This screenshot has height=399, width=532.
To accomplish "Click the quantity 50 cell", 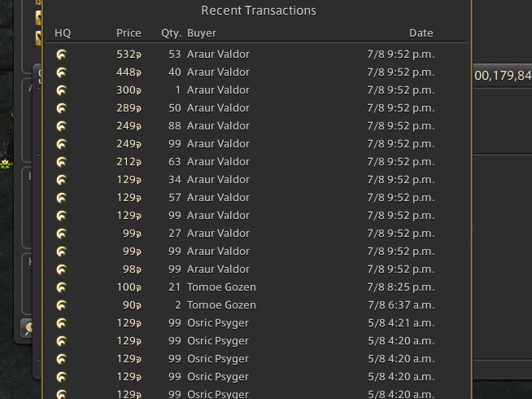I will [x=175, y=108].
